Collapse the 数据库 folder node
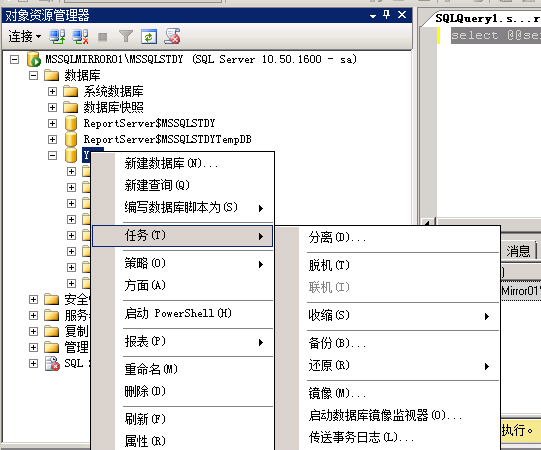 (x=33, y=76)
